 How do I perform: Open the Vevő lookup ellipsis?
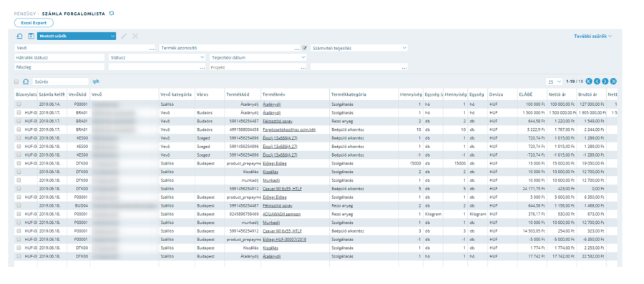coord(152,49)
